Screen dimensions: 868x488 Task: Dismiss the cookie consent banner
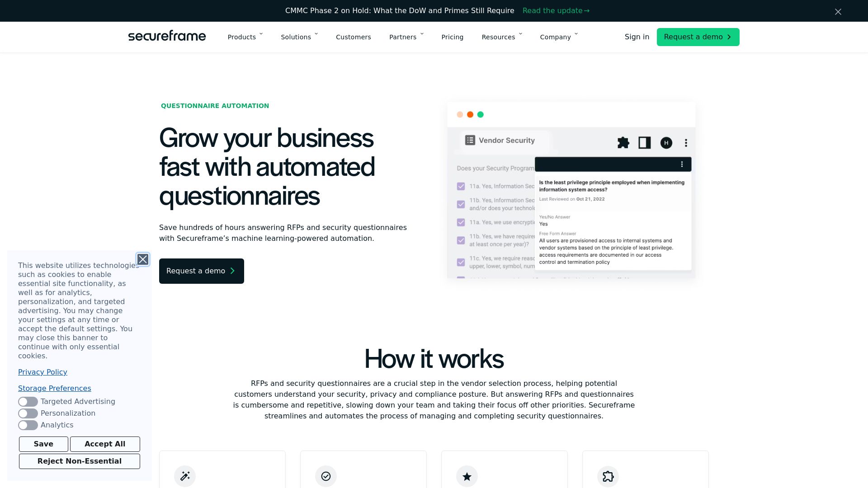point(143,259)
